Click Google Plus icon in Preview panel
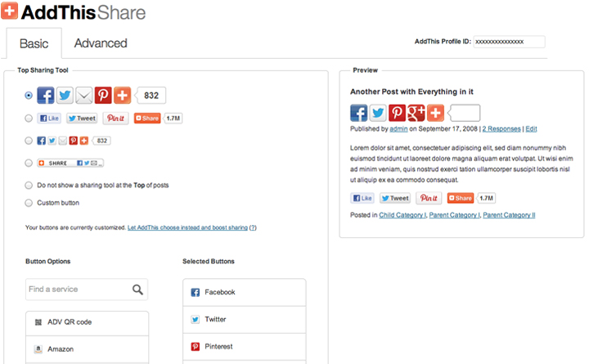The height and width of the screenshot is (364, 589). click(416, 113)
